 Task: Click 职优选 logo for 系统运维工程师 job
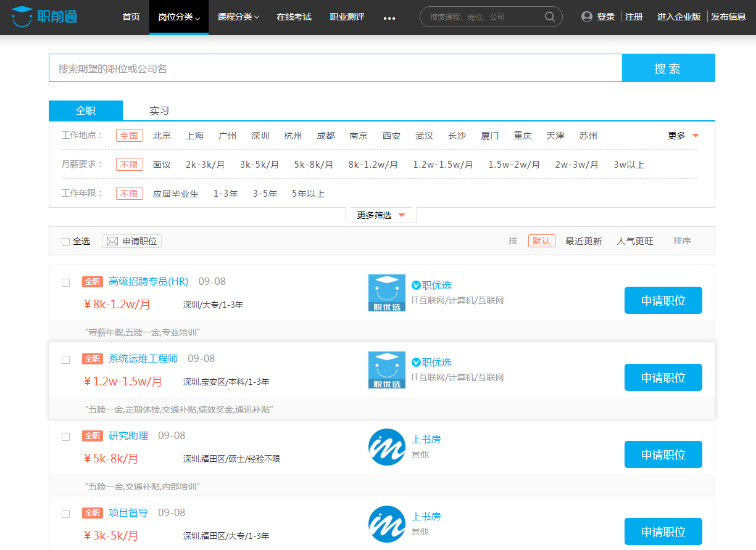(x=386, y=370)
